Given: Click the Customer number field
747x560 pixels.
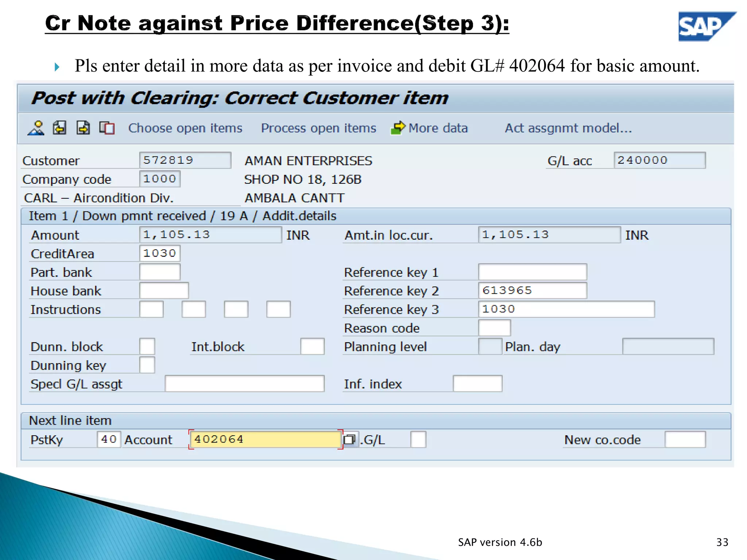Looking at the screenshot, I should (185, 160).
